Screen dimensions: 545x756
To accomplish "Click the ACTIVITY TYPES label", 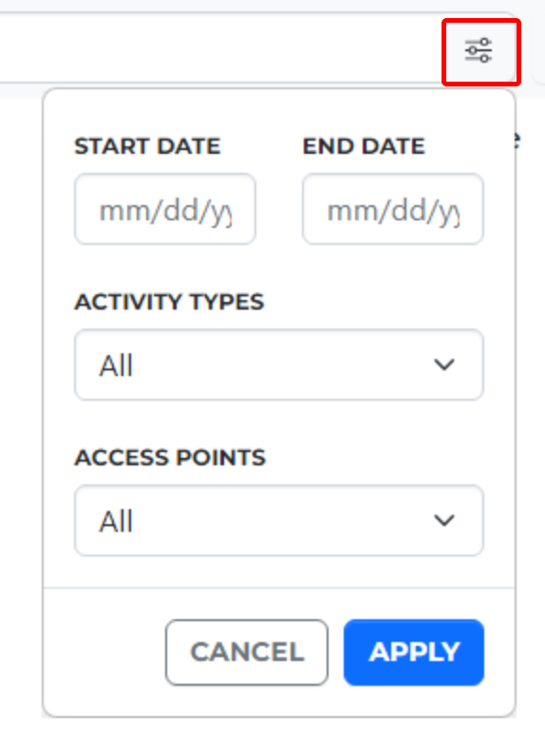I will pos(169,302).
